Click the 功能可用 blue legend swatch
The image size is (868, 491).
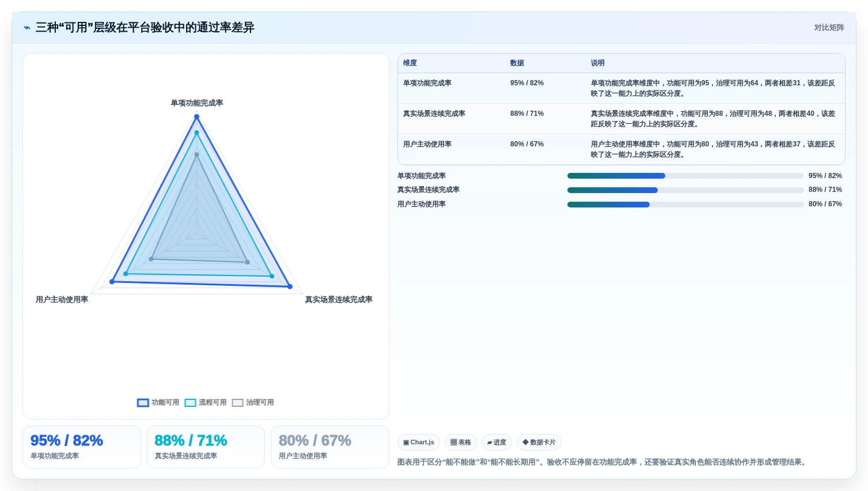143,403
